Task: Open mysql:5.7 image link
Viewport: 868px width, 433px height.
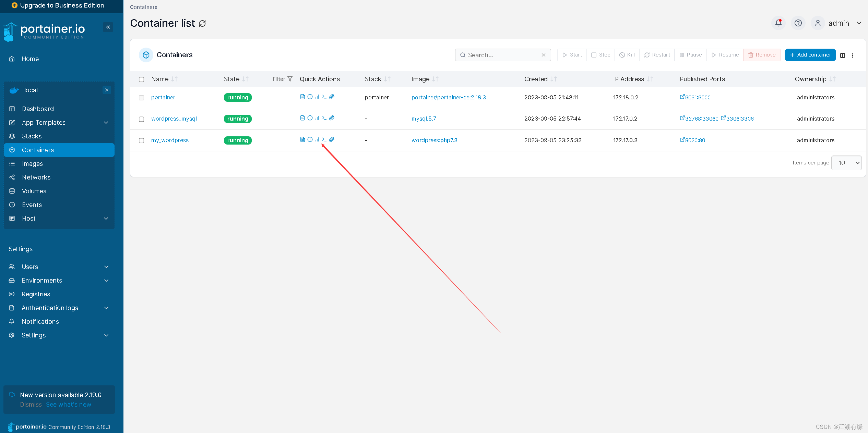Action: pyautogui.click(x=424, y=119)
